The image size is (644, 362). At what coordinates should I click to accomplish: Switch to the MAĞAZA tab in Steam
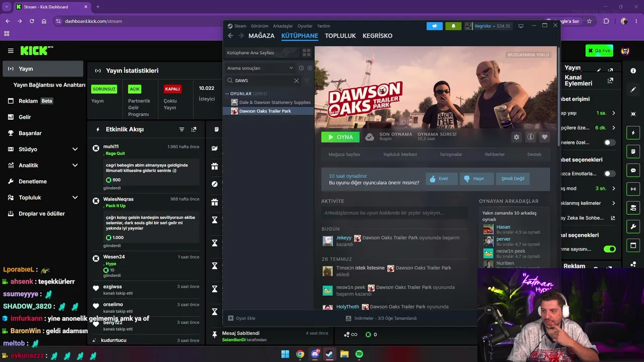pos(262,36)
